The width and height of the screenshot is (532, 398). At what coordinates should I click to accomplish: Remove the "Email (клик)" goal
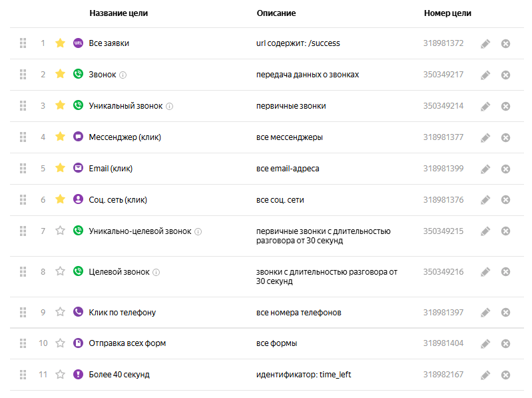click(505, 169)
